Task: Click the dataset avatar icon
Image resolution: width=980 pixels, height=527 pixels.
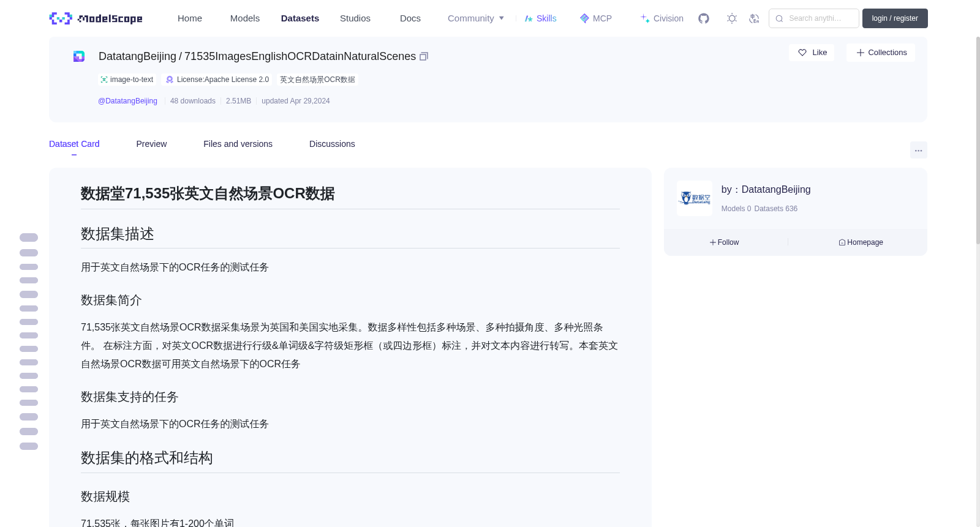Action: coord(79,56)
